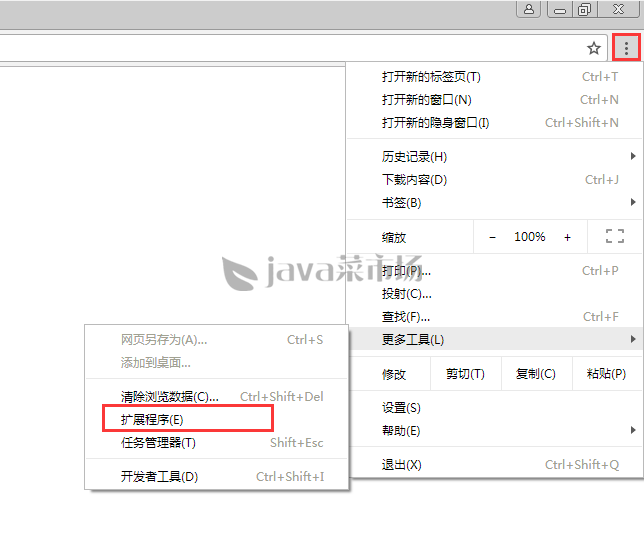
Task: Select 清除浏览数据(C)... in the submenu
Action: (x=217, y=397)
